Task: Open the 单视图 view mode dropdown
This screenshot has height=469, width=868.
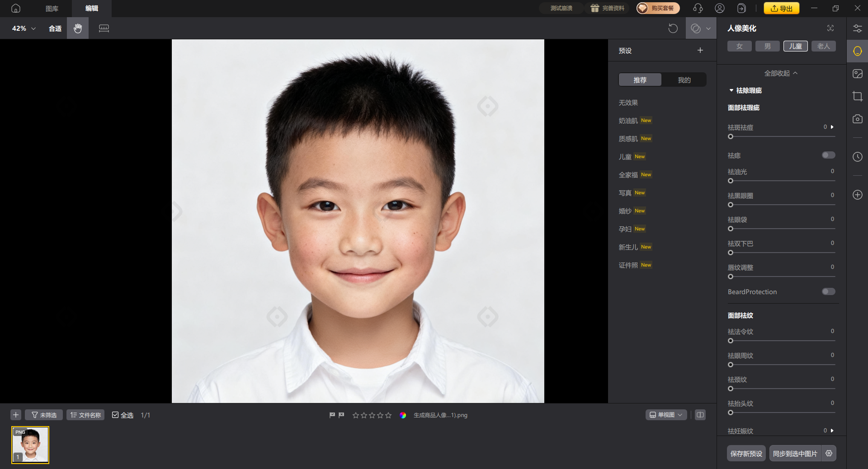Action: coord(666,415)
